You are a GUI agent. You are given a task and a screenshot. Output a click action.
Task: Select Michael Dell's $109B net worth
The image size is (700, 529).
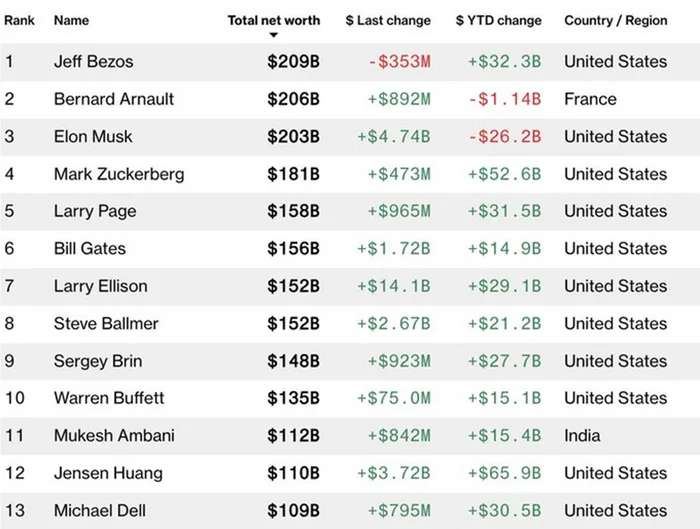293,511
